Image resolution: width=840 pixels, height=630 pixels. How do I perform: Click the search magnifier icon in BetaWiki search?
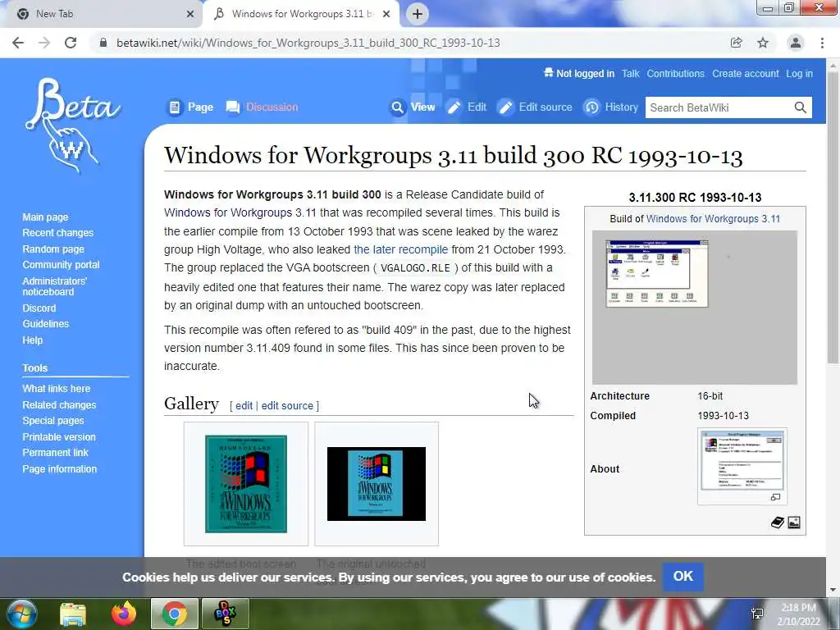(x=801, y=107)
